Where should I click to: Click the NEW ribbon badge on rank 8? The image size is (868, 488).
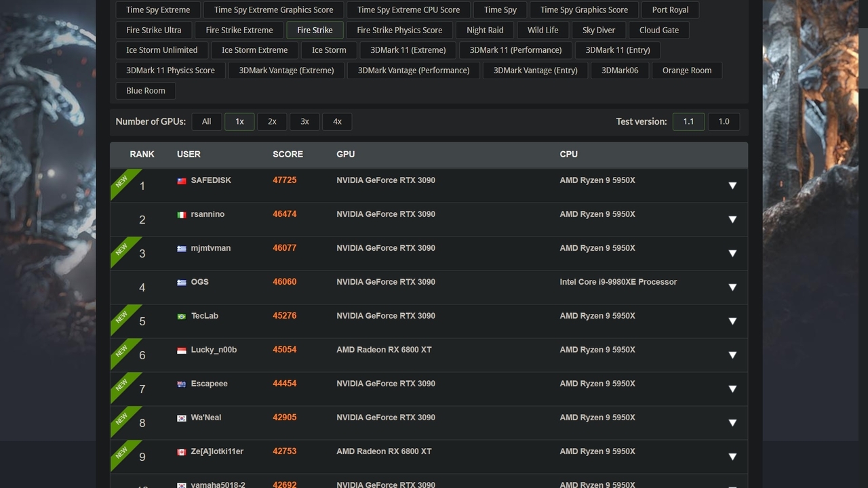pyautogui.click(x=121, y=418)
